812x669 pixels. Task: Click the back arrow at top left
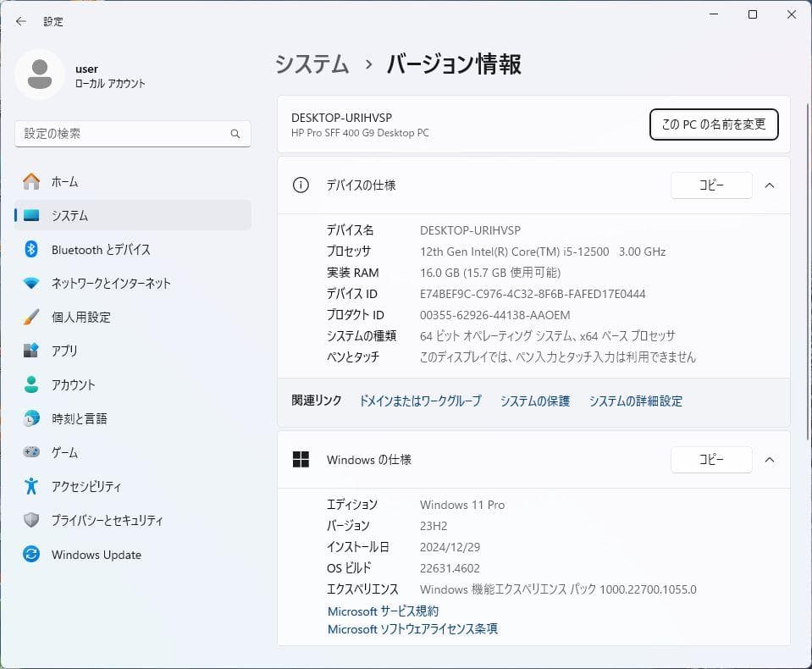[x=20, y=21]
